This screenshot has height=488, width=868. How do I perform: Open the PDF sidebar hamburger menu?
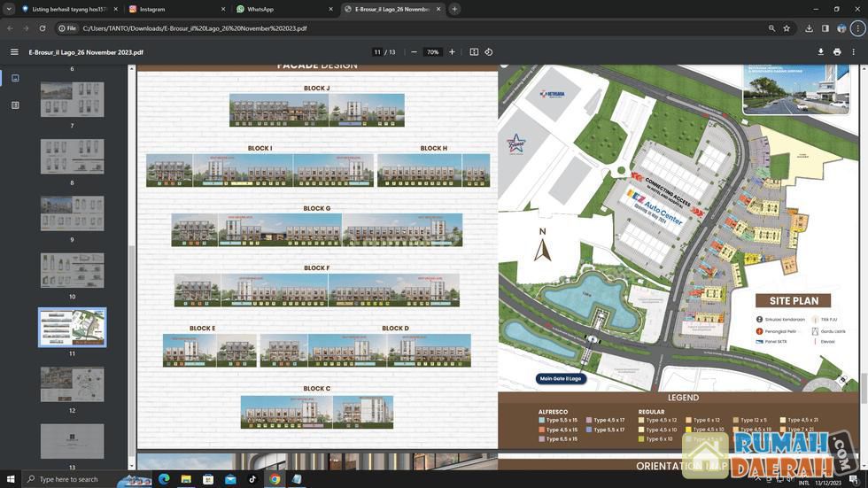coord(14,52)
